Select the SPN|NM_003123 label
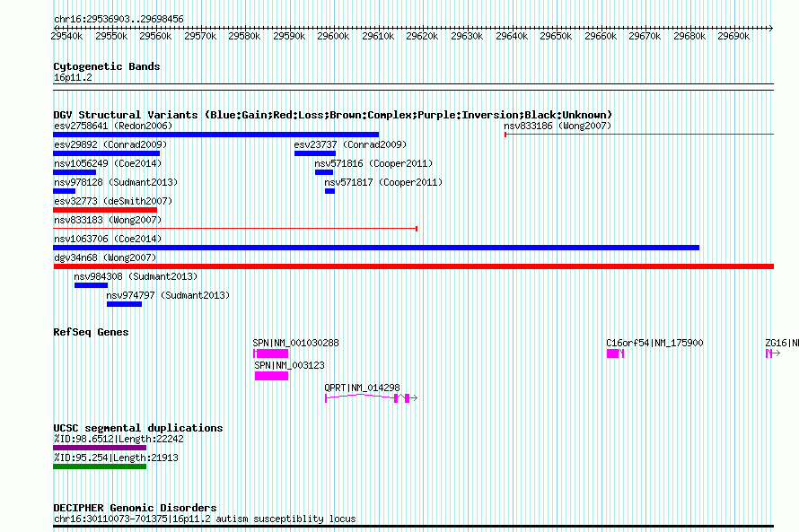 (289, 365)
